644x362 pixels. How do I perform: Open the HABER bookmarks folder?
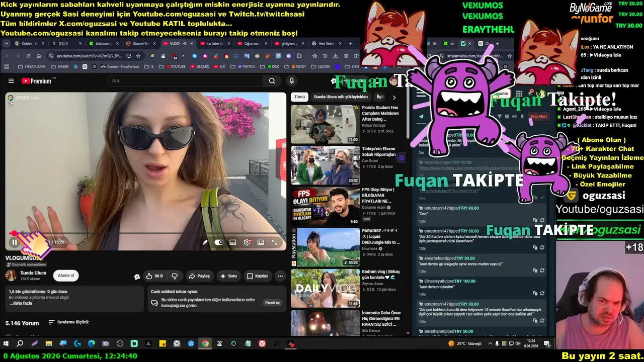[60, 66]
